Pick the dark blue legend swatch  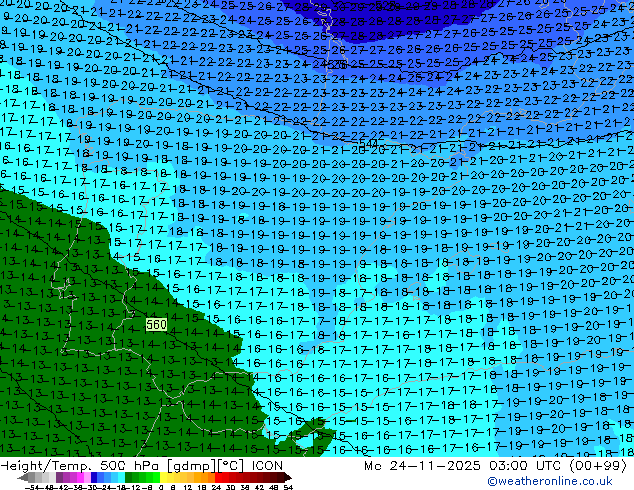pyautogui.click(x=94, y=477)
